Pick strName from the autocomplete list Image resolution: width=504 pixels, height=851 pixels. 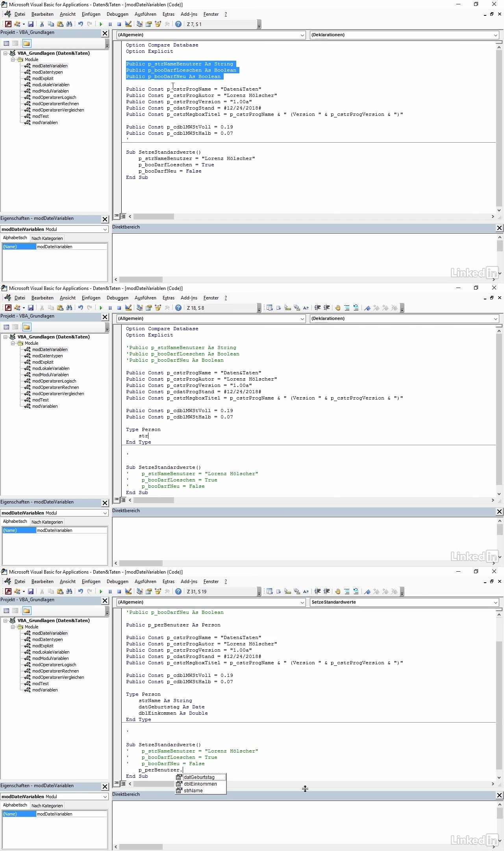pyautogui.click(x=193, y=790)
